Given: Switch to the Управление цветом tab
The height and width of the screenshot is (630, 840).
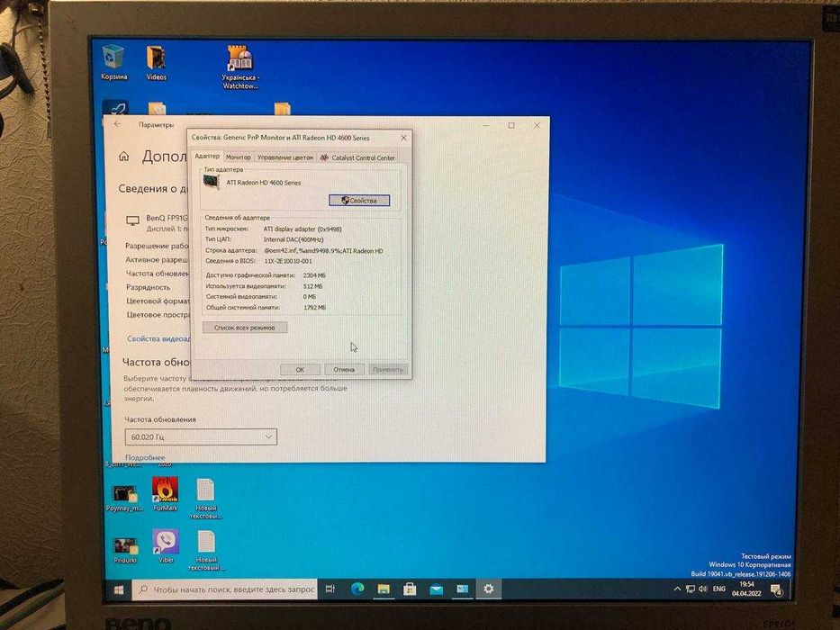Looking at the screenshot, I should point(285,157).
